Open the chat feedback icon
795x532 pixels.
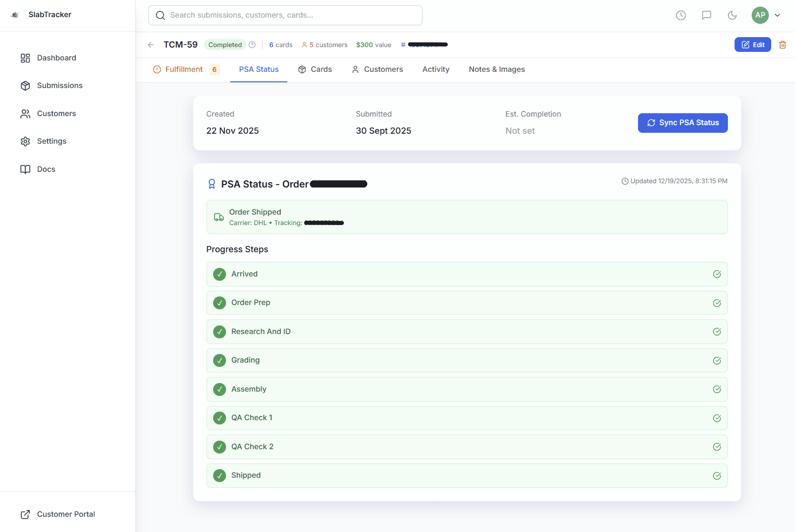[x=707, y=15]
